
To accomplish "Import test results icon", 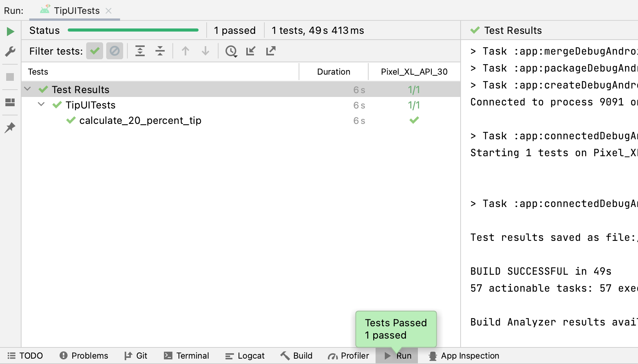I will [x=251, y=51].
